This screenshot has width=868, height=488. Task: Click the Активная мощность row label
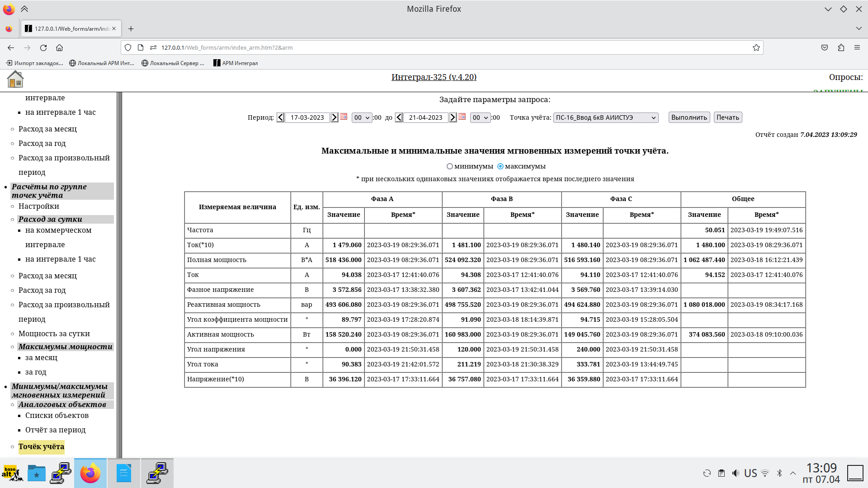(x=221, y=335)
